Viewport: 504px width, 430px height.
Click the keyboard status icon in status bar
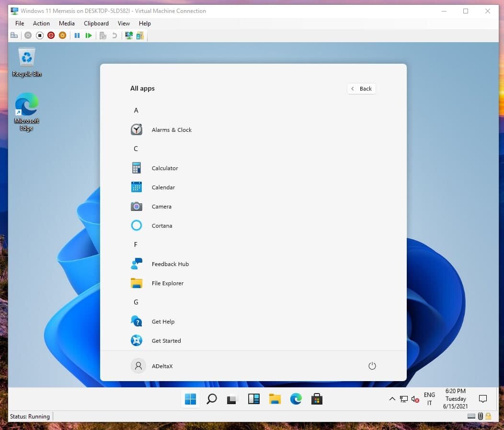471,416
